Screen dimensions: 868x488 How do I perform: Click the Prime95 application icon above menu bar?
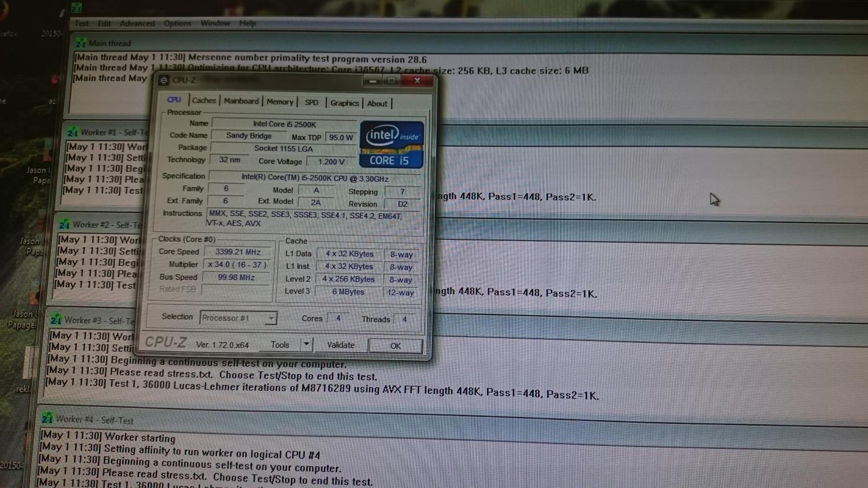coord(76,8)
